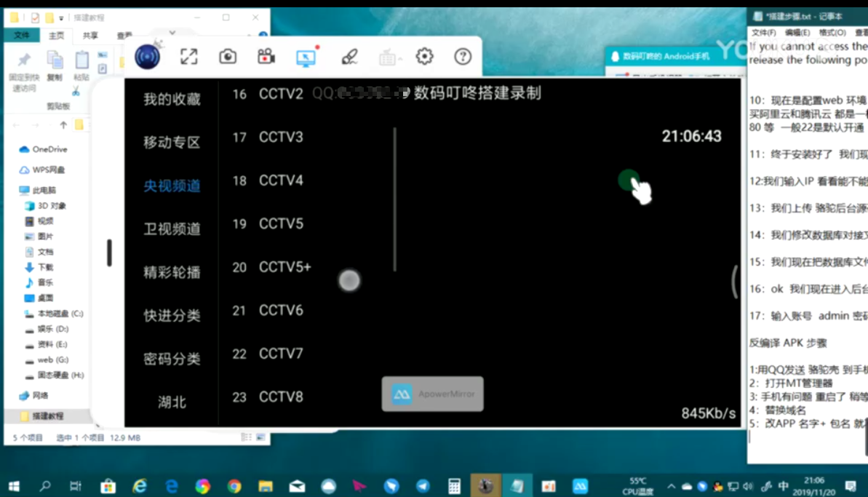Switch input method via 中 tray indicator

pos(785,485)
